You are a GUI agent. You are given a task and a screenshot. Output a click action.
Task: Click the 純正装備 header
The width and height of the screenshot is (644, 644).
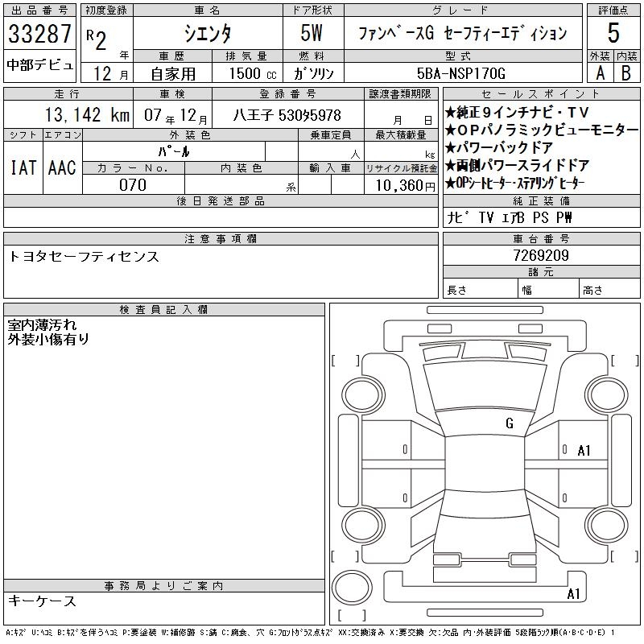(541, 201)
